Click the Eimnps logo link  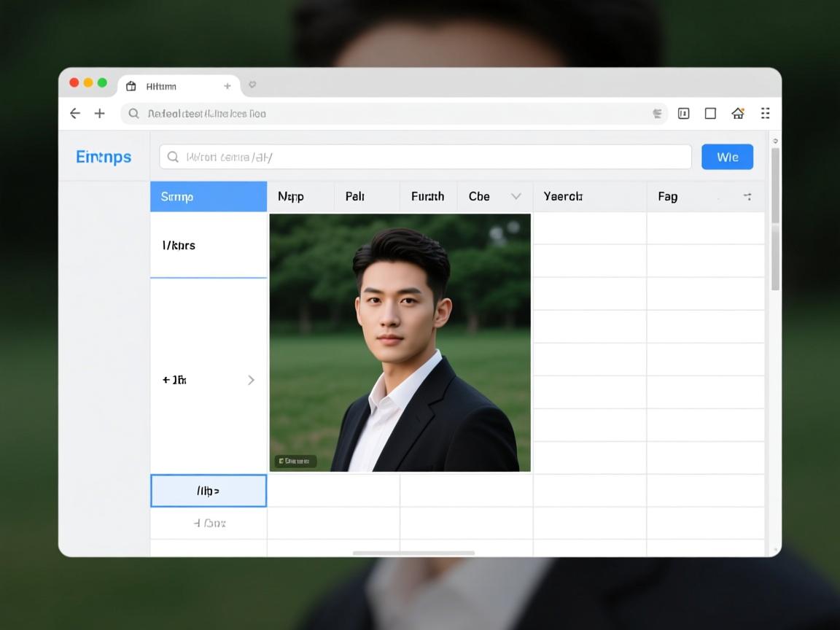104,157
